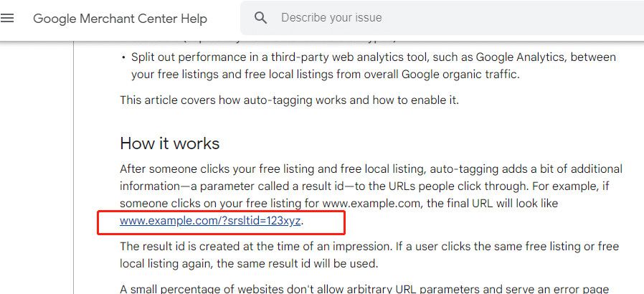Viewport: 644px width, 294px height.
Task: Click the bullet dot before 'Split out performance'
Action: pyautogui.click(x=123, y=57)
